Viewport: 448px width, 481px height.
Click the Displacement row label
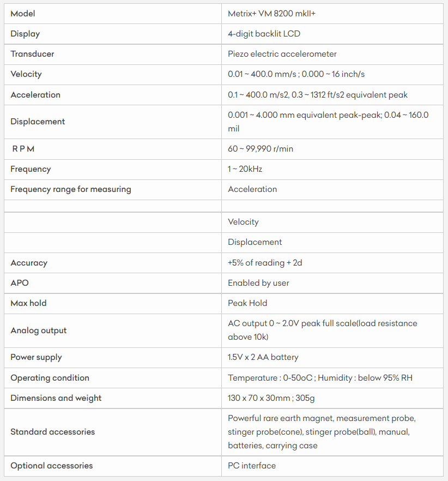[x=38, y=122]
